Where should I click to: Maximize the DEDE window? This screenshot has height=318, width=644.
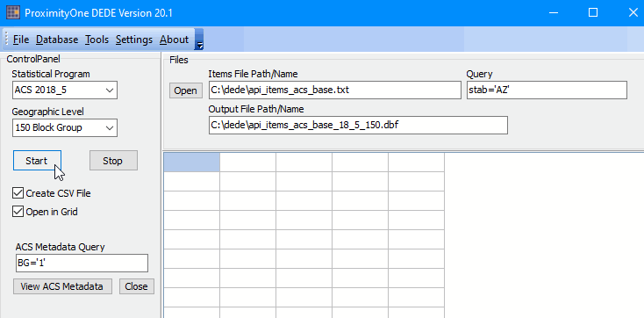pyautogui.click(x=593, y=13)
